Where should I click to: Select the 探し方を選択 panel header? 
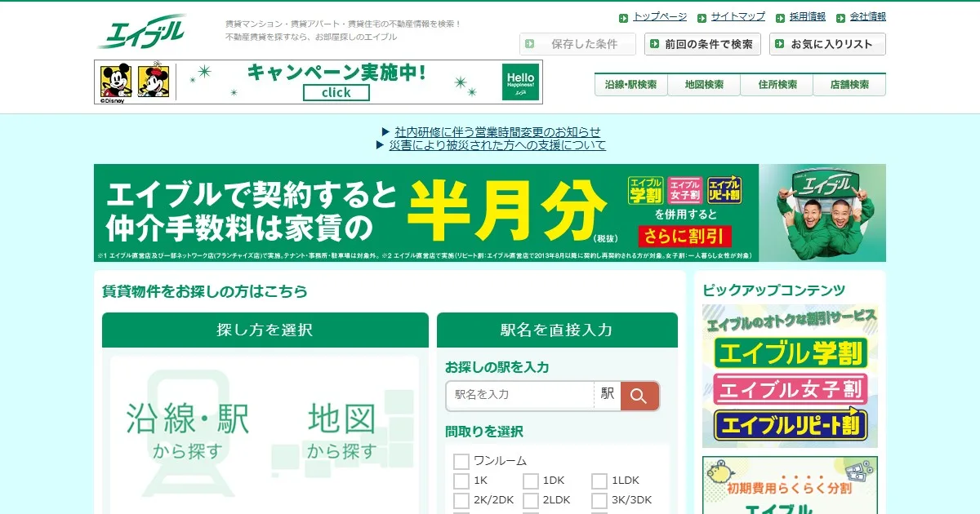(265, 330)
